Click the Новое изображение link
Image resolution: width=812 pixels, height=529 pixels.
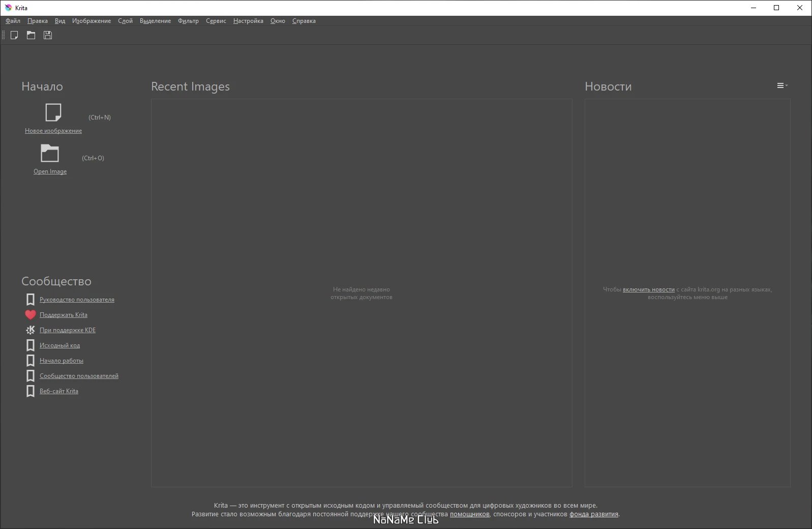coord(53,131)
